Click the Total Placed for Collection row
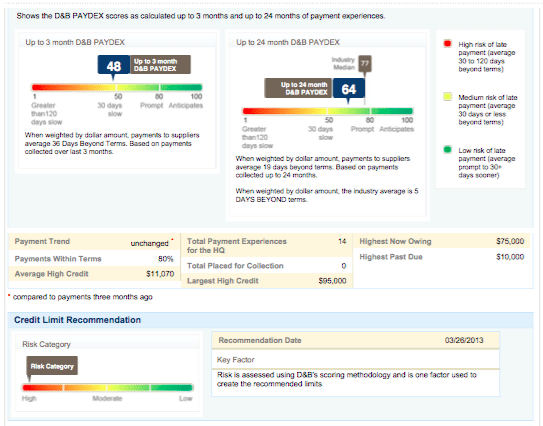Screen dimensions: 543x426 tap(267, 266)
